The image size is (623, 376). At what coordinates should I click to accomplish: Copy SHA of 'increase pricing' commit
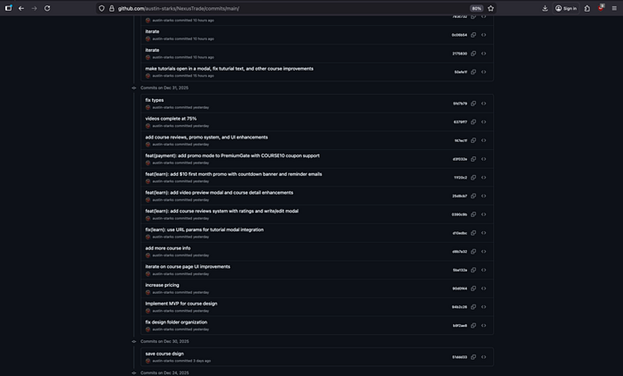[x=473, y=289]
